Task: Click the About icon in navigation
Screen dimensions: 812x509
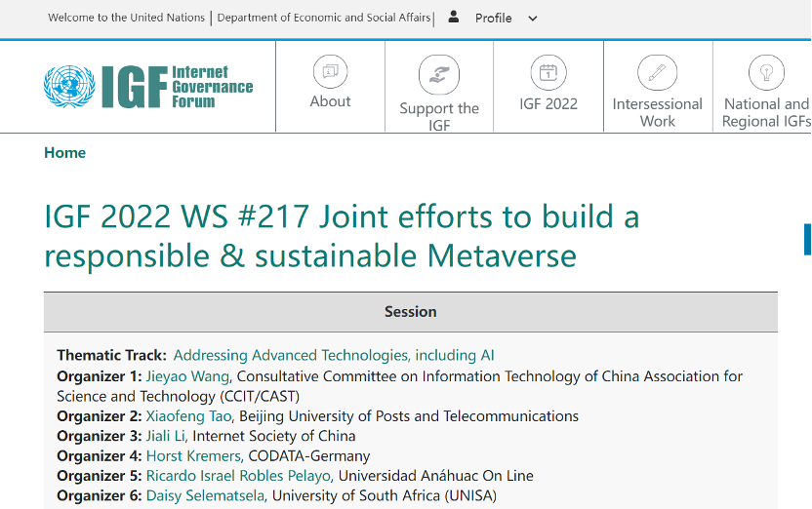Action: click(330, 71)
